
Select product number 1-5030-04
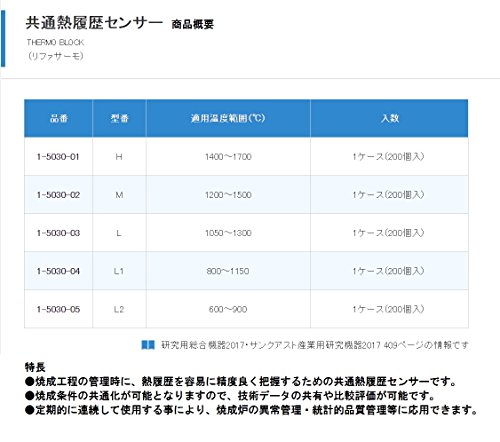[x=58, y=271]
